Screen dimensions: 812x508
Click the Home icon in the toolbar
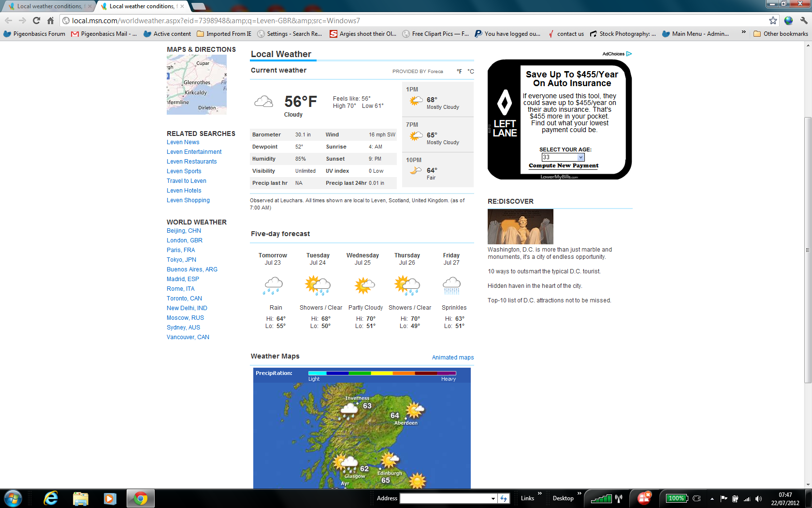[50, 20]
